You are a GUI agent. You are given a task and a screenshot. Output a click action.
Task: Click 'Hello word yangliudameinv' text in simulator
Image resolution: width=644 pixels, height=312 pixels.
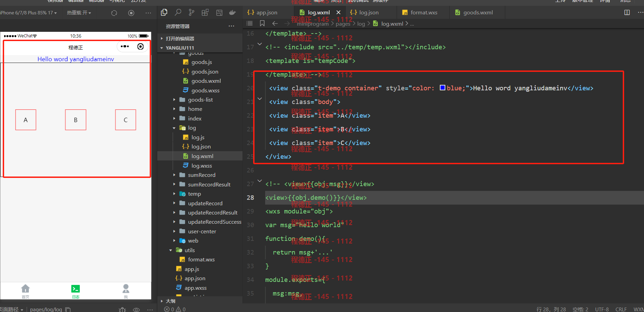click(76, 59)
